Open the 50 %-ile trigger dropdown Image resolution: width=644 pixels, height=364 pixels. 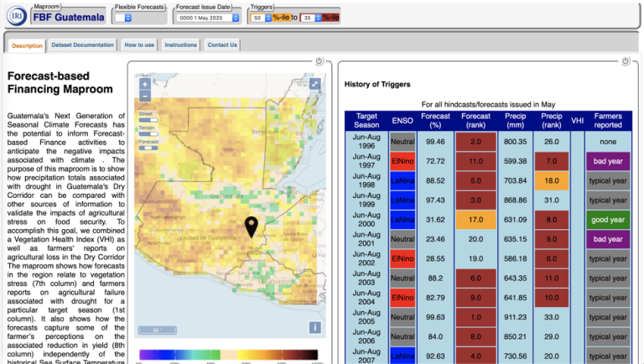pos(261,17)
